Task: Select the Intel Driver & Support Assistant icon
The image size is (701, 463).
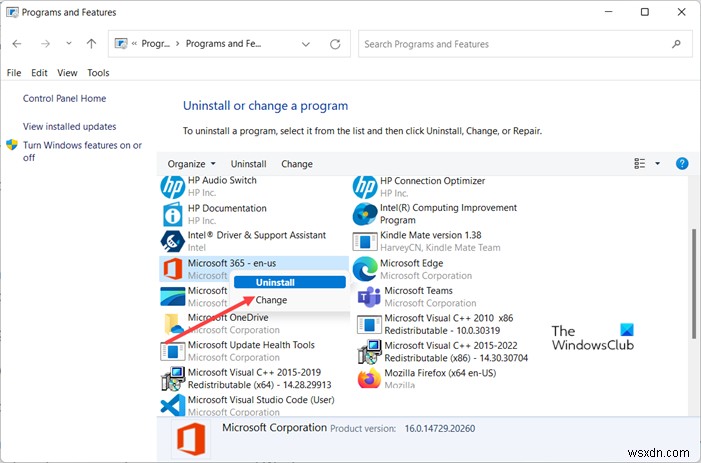Action: [173, 241]
